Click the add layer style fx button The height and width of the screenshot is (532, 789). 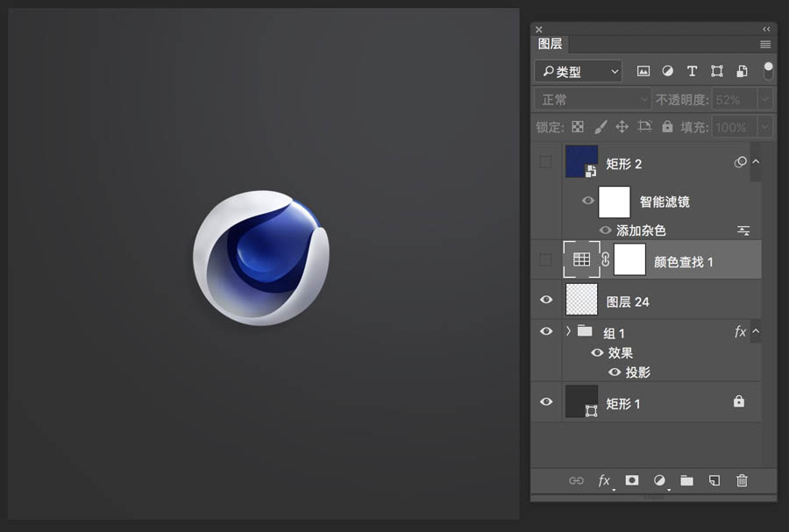pos(604,480)
